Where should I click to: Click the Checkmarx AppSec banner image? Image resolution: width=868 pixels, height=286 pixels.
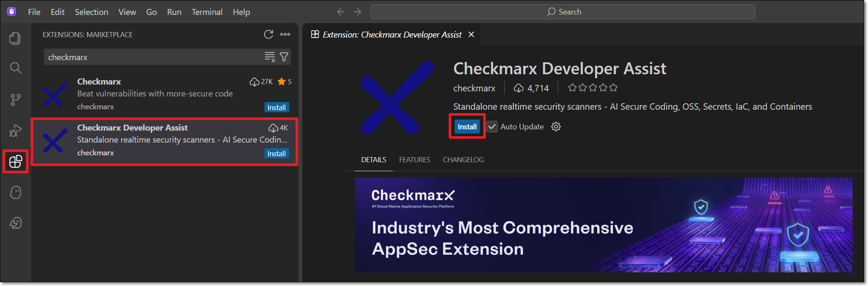coord(604,225)
